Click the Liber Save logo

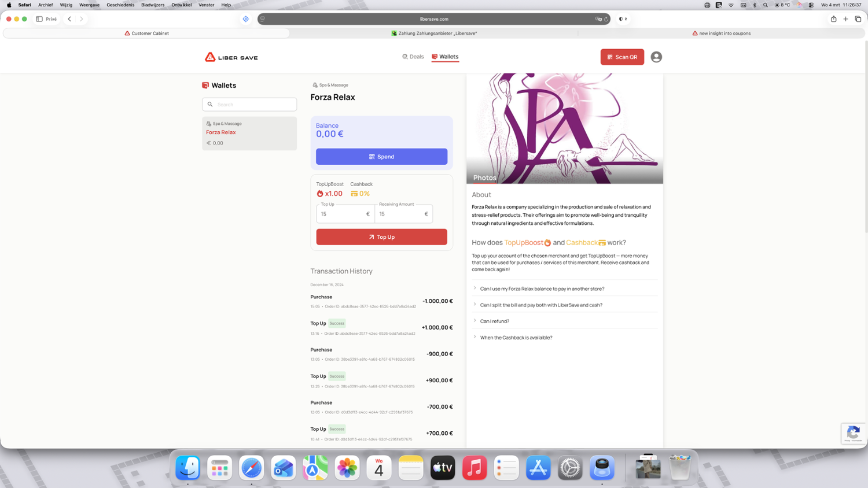click(x=231, y=57)
